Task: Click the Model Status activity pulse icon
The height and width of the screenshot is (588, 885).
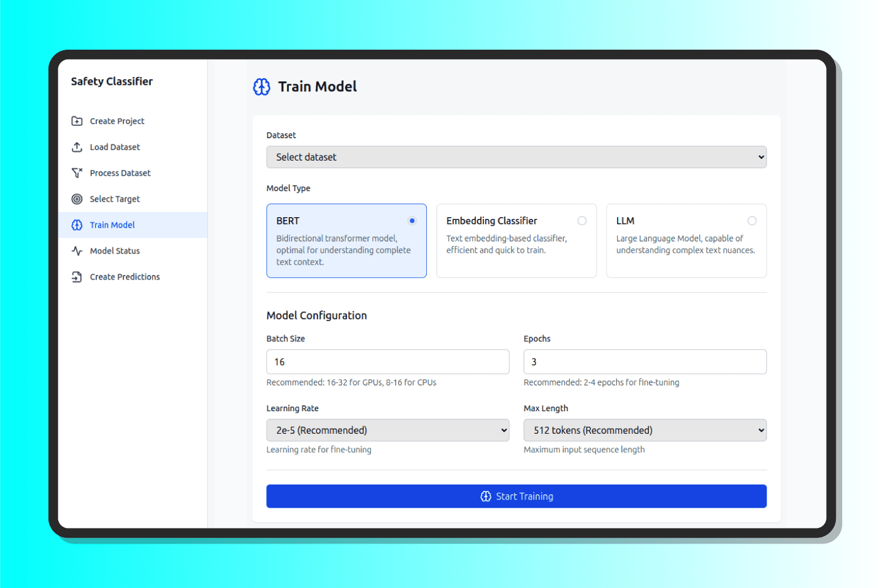Action: coord(77,251)
